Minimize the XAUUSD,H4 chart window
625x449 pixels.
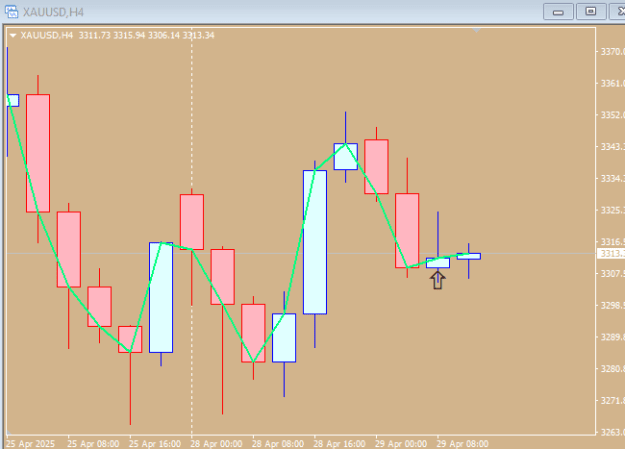coord(558,12)
